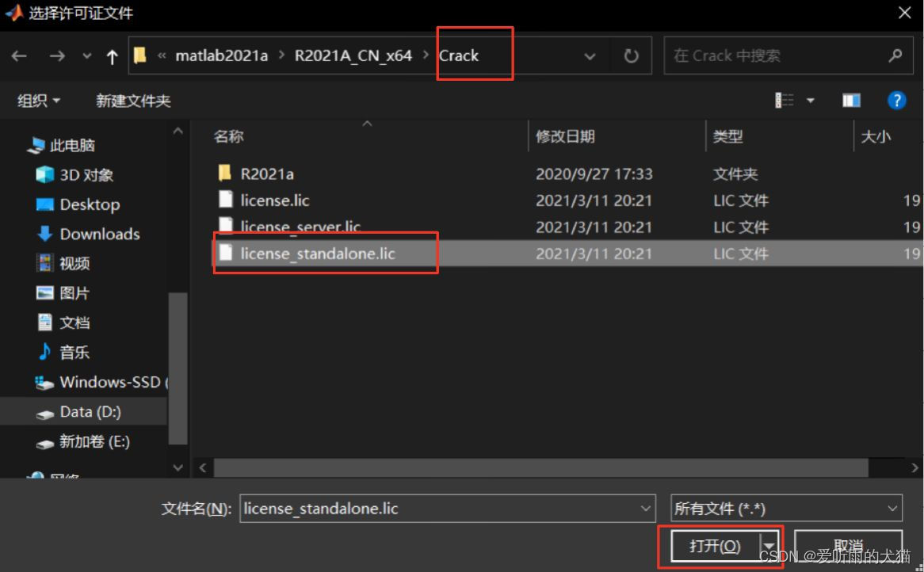Click date 2020/9/27 17:33 of R2021a
The height and width of the screenshot is (572, 924).
click(594, 174)
